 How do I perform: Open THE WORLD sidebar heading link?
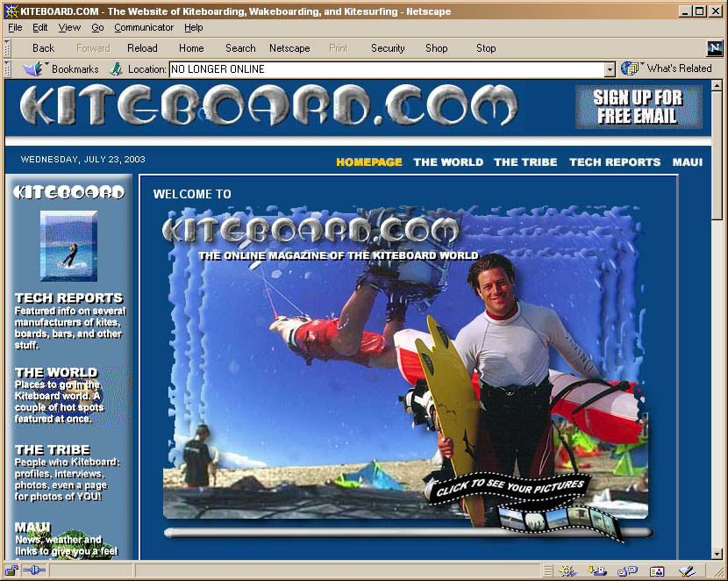pyautogui.click(x=56, y=372)
